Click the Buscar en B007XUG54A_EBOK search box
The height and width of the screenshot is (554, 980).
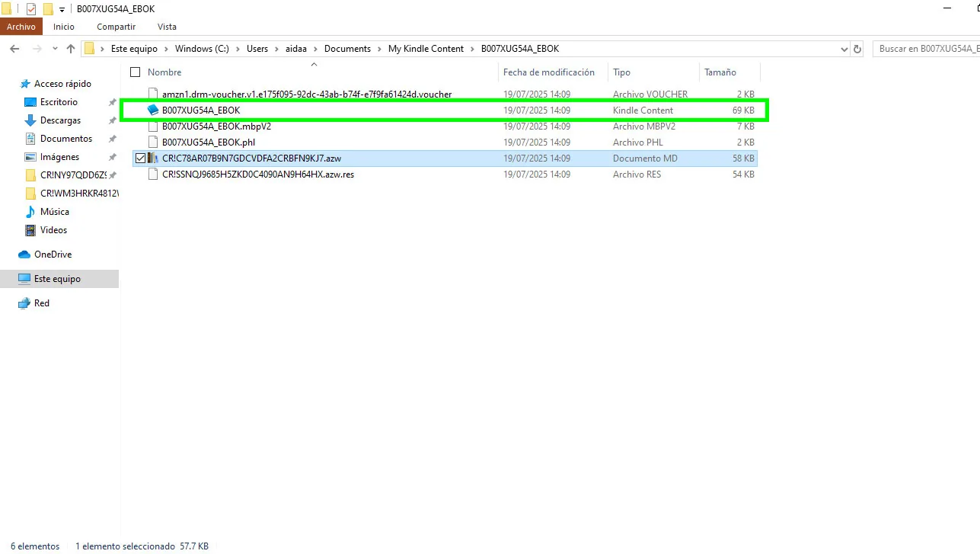(x=926, y=49)
